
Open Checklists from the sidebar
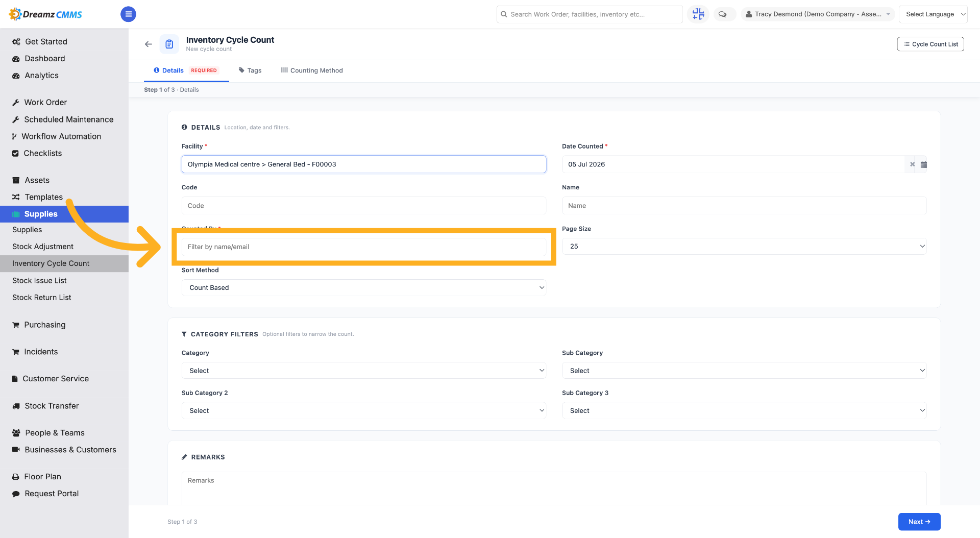(42, 153)
